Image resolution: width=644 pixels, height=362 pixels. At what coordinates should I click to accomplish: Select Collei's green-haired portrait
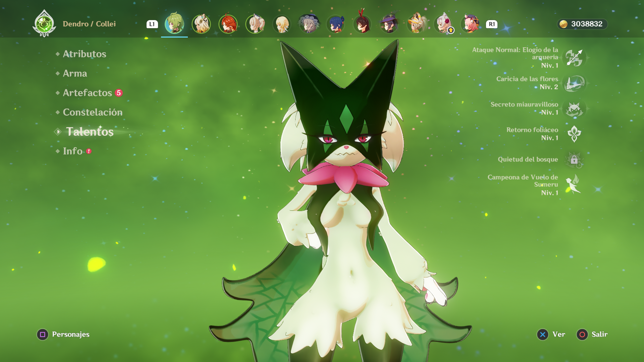174,24
